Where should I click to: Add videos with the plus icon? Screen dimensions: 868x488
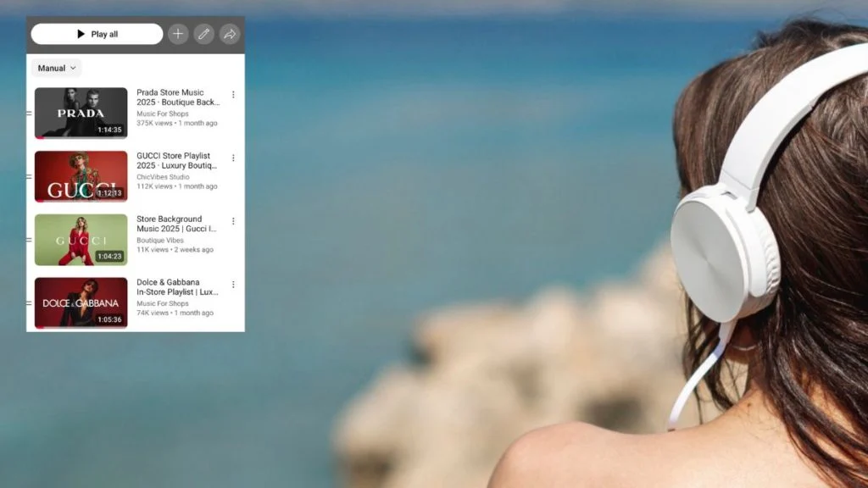178,34
